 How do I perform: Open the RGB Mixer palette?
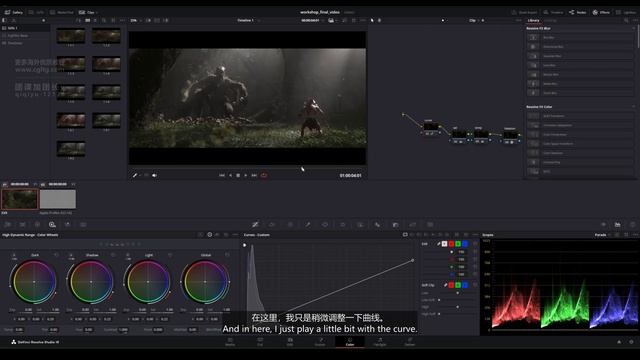[67, 224]
